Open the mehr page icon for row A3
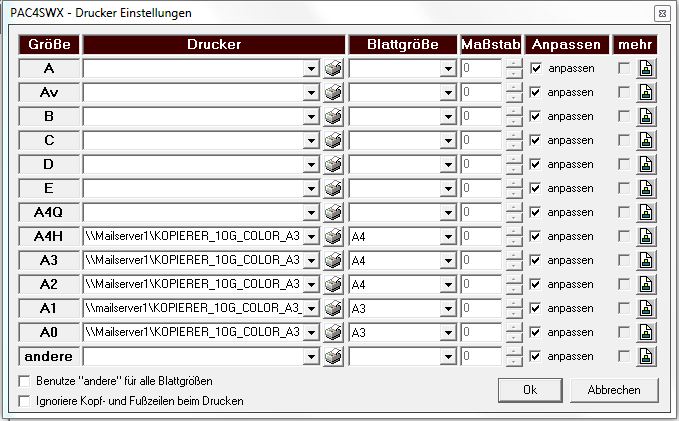This screenshot has height=421, width=679. 646,260
